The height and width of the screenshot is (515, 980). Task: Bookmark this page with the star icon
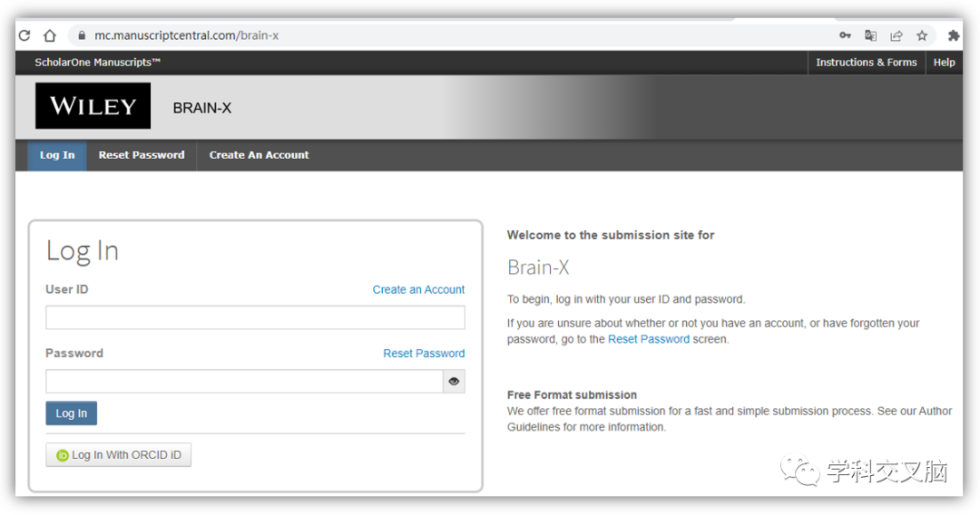point(922,35)
